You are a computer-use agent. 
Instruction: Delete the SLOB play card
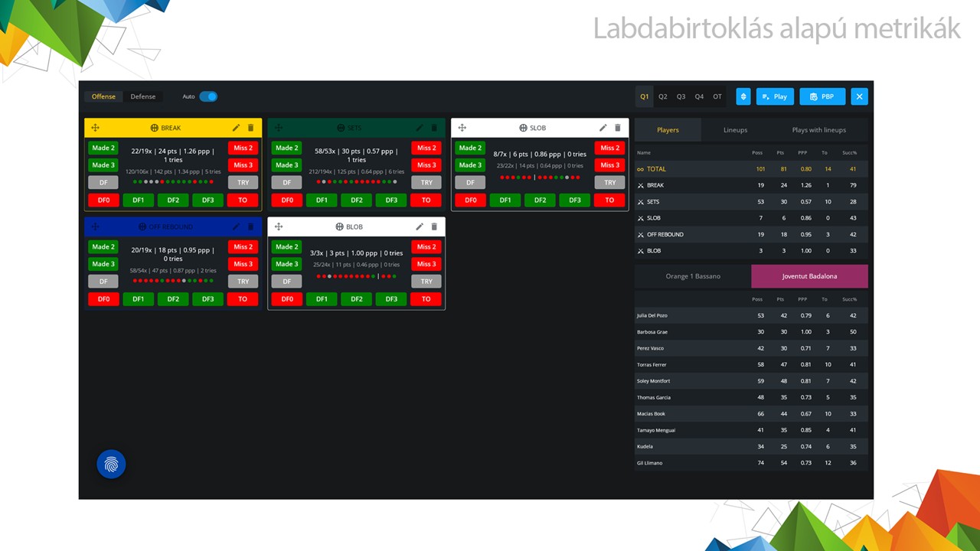pos(618,128)
